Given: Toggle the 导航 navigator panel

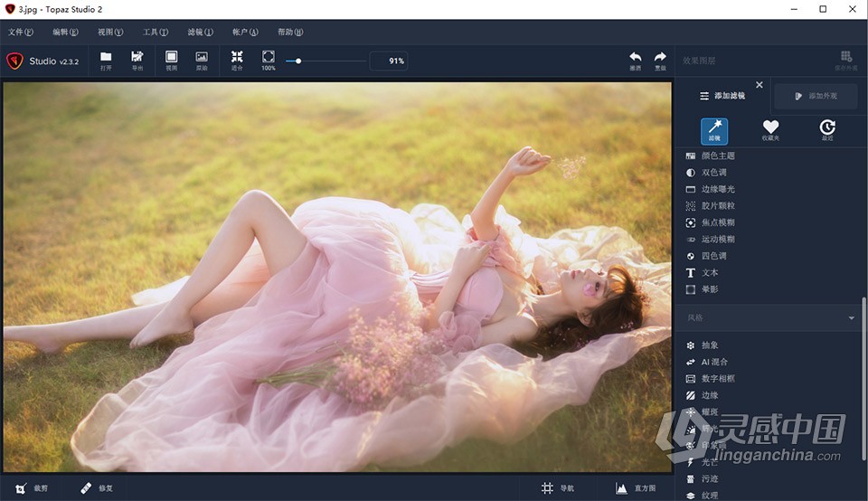Looking at the screenshot, I should pyautogui.click(x=558, y=488).
